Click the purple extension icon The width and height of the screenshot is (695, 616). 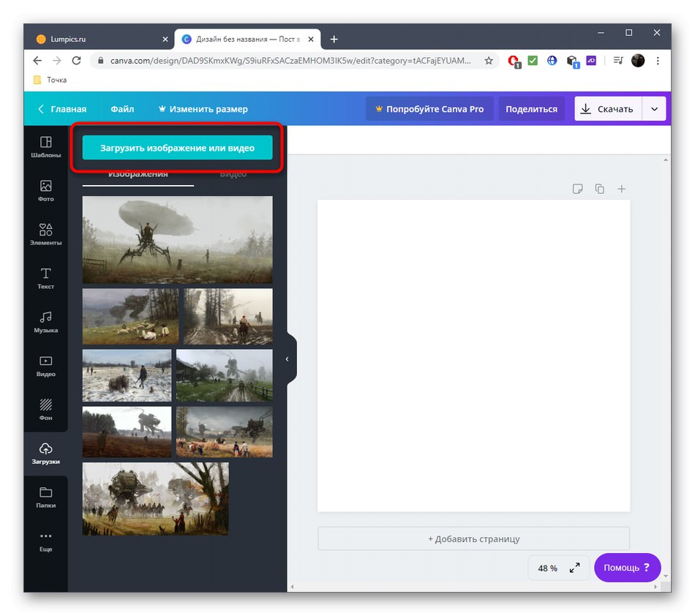click(x=591, y=60)
